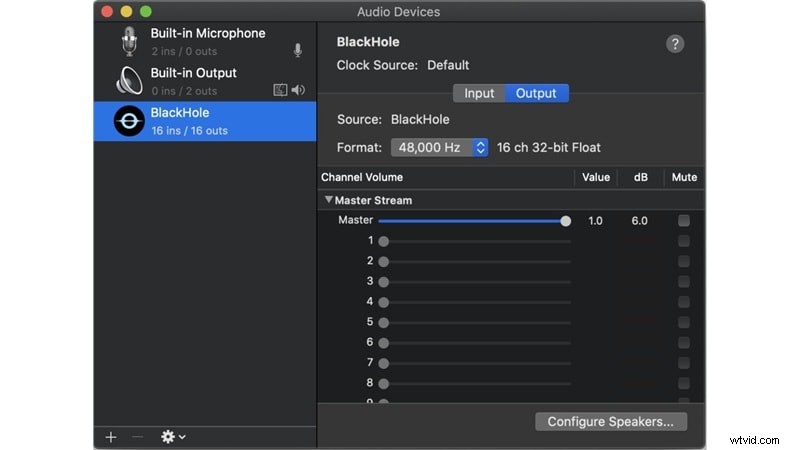Toggle mute checkbox for channel 1
The width and height of the screenshot is (800, 450).
click(684, 241)
